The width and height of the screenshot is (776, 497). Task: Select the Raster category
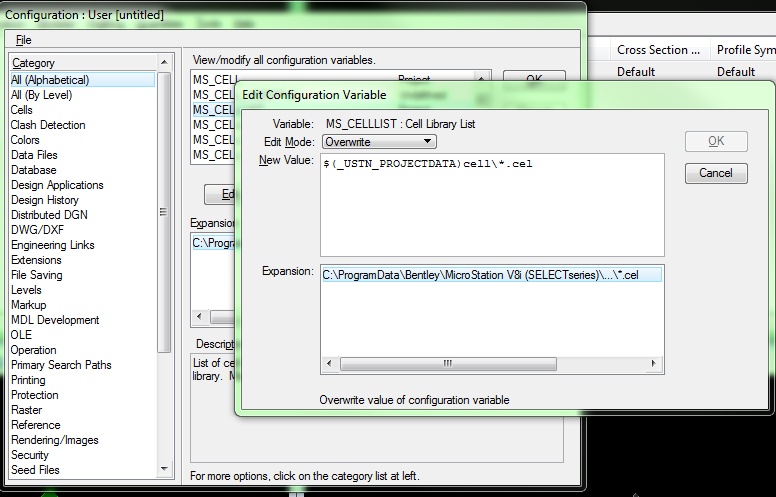[27, 410]
